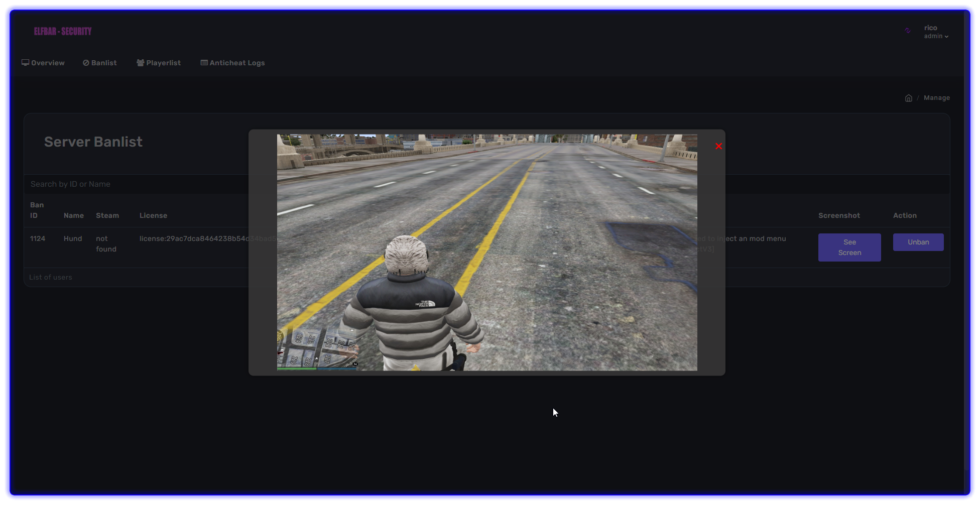Screen dimensions: 980x505
Task: Close the screenshot popup with red X
Action: (x=718, y=146)
